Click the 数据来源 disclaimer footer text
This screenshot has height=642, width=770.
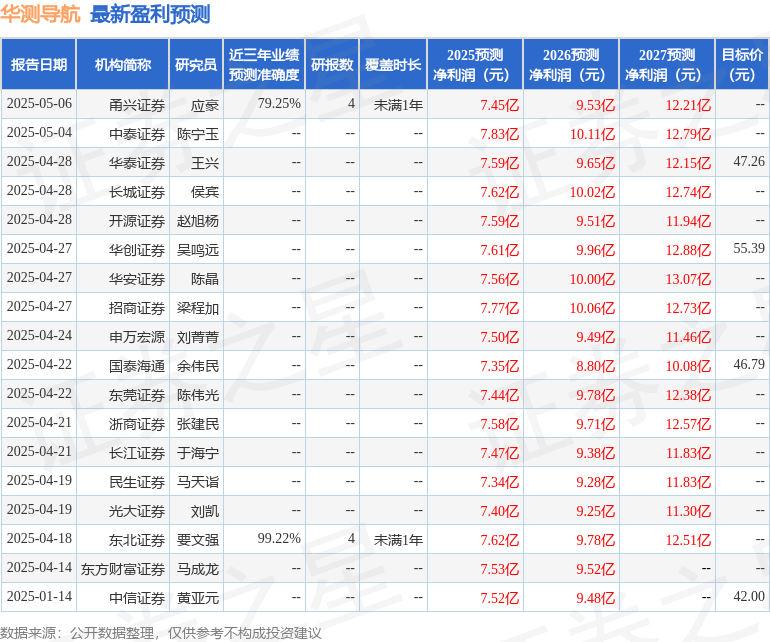tap(161, 633)
